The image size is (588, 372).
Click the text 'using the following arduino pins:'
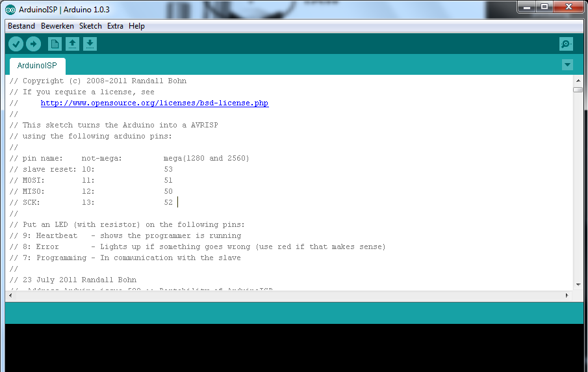(97, 137)
